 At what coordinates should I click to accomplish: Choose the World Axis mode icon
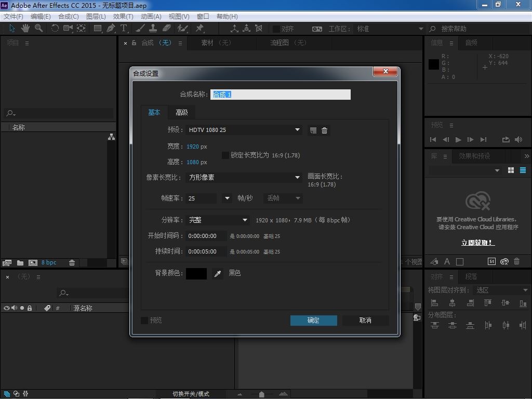(247, 29)
